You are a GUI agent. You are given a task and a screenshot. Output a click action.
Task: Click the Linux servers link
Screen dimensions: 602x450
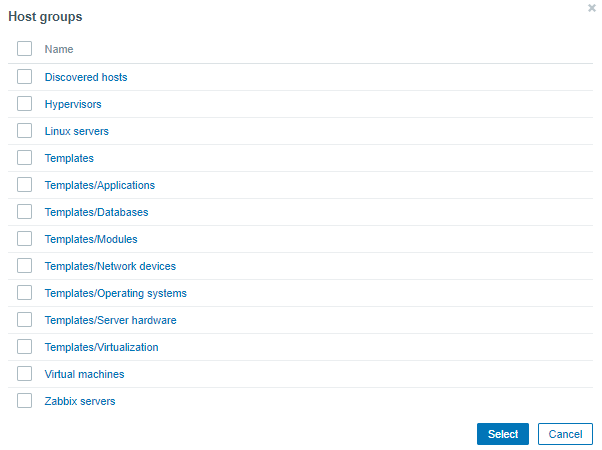tap(77, 131)
